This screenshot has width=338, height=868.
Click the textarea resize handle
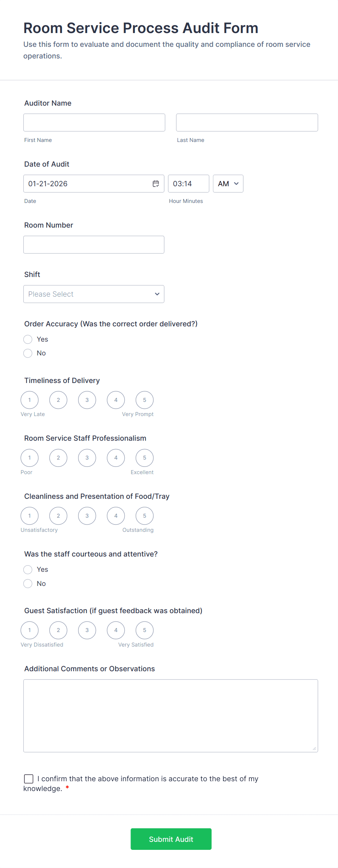(314, 749)
